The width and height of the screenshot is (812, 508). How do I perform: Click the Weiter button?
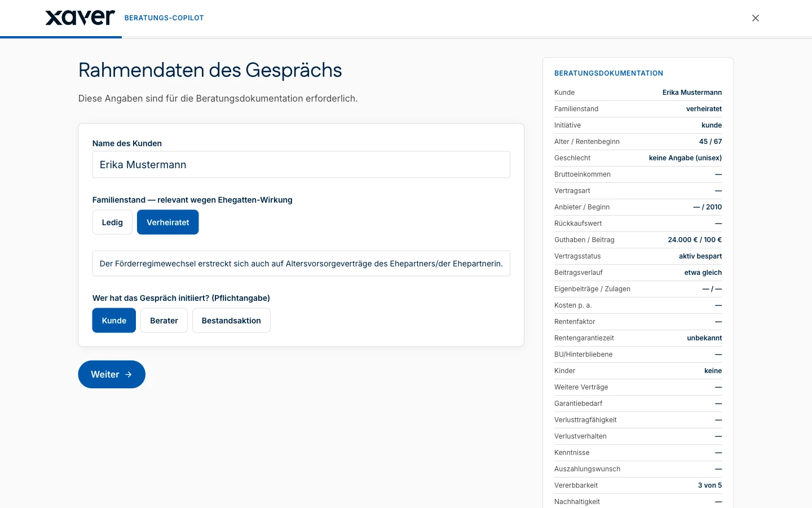(x=112, y=374)
